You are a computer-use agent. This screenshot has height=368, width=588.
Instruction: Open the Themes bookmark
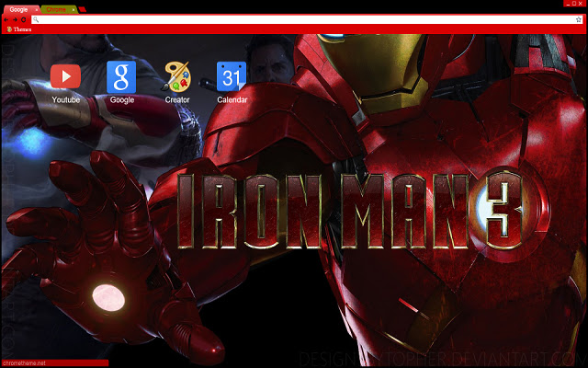[19, 29]
